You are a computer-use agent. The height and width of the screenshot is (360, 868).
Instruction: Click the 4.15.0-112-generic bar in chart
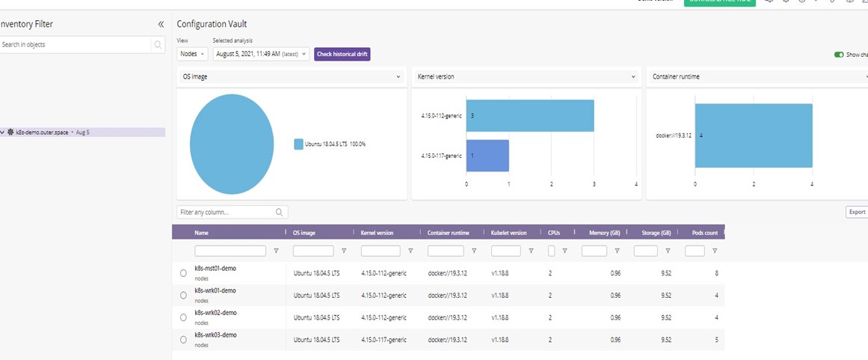click(x=530, y=116)
